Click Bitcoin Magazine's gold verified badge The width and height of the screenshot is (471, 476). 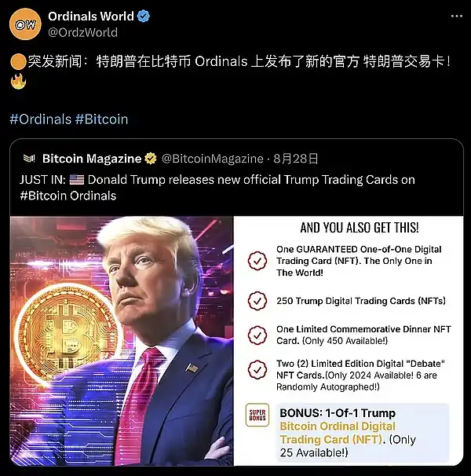coord(150,159)
